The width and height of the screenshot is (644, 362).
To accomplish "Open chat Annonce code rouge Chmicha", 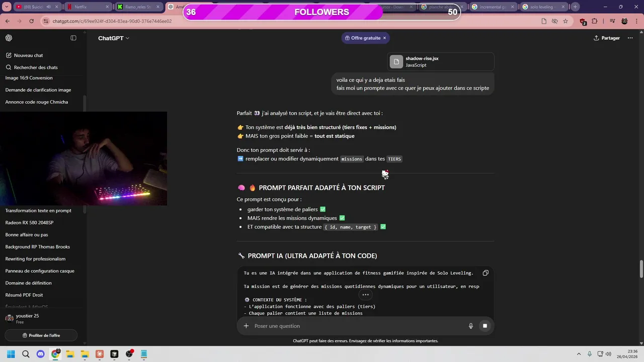I will (x=37, y=102).
